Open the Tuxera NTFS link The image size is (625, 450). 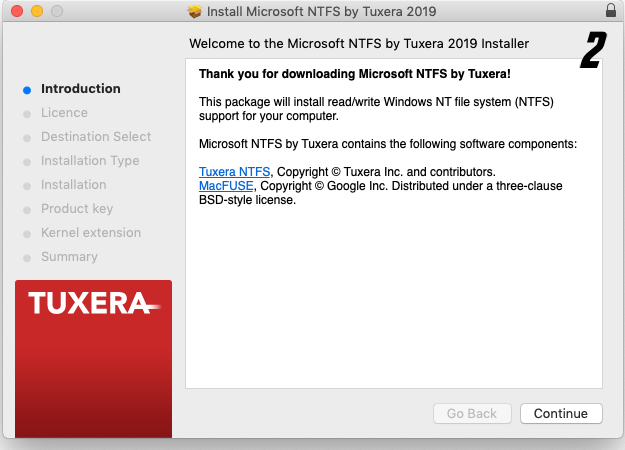[x=234, y=172]
